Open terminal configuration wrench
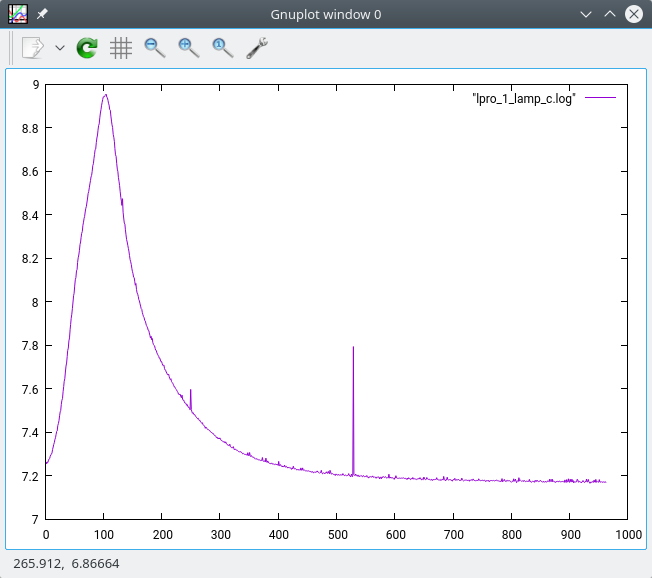The image size is (652, 578). tap(257, 48)
